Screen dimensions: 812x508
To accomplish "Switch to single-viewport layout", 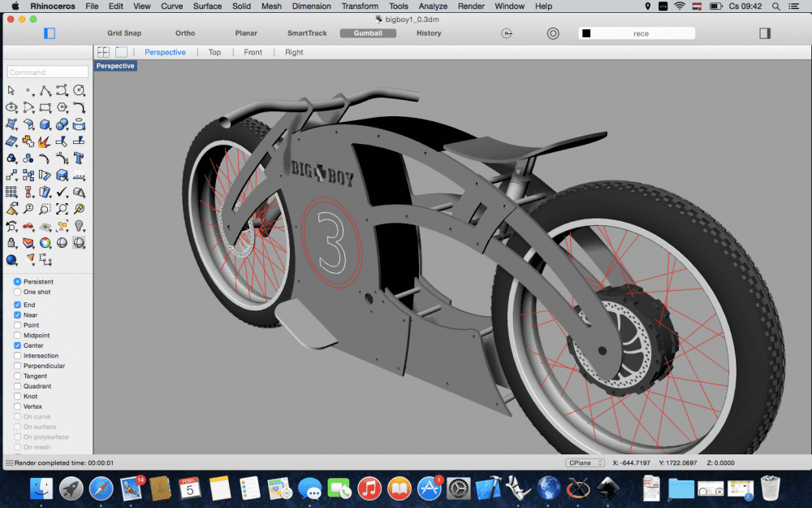I will pyautogui.click(x=121, y=52).
